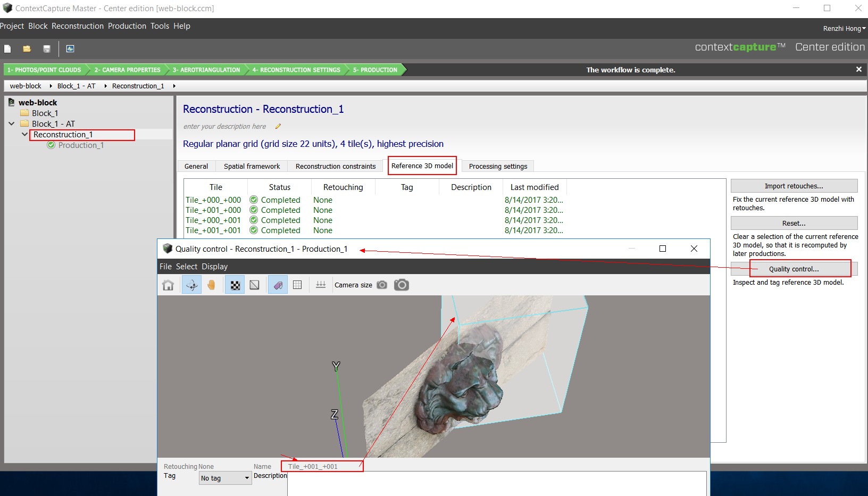Open File menu in Quality control window
The height and width of the screenshot is (496, 868).
point(166,267)
